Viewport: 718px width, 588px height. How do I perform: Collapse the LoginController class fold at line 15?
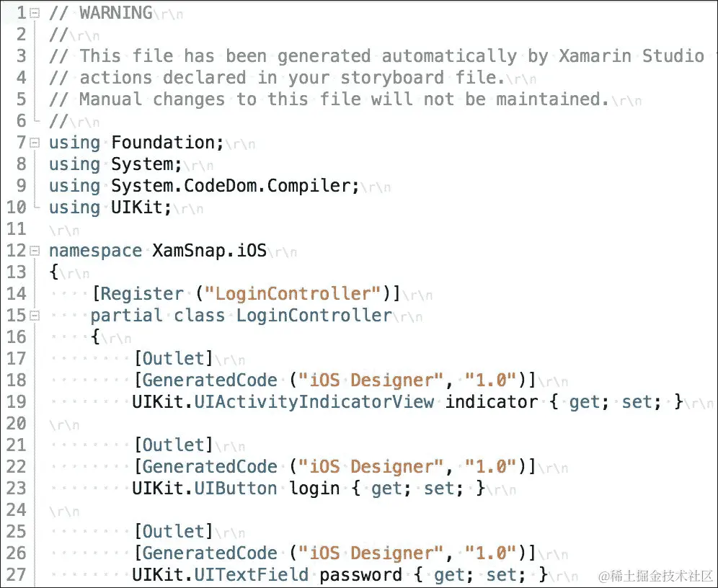click(35, 316)
